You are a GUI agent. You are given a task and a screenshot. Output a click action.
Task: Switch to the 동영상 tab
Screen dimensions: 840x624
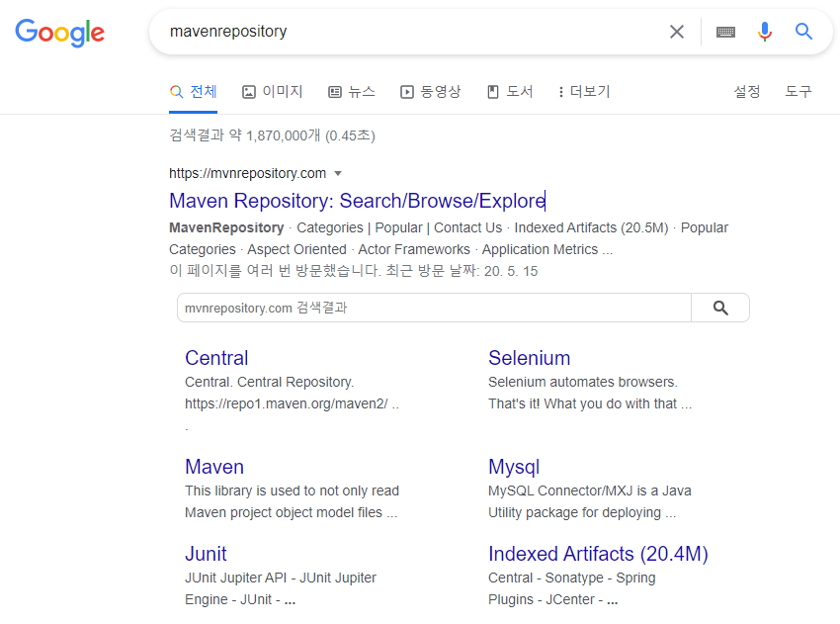[x=430, y=92]
